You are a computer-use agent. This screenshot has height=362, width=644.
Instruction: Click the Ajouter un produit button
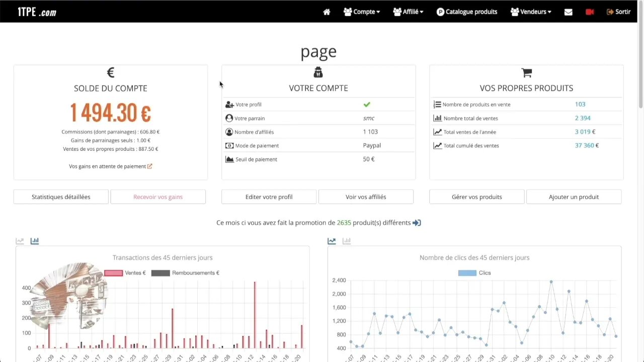tap(574, 197)
